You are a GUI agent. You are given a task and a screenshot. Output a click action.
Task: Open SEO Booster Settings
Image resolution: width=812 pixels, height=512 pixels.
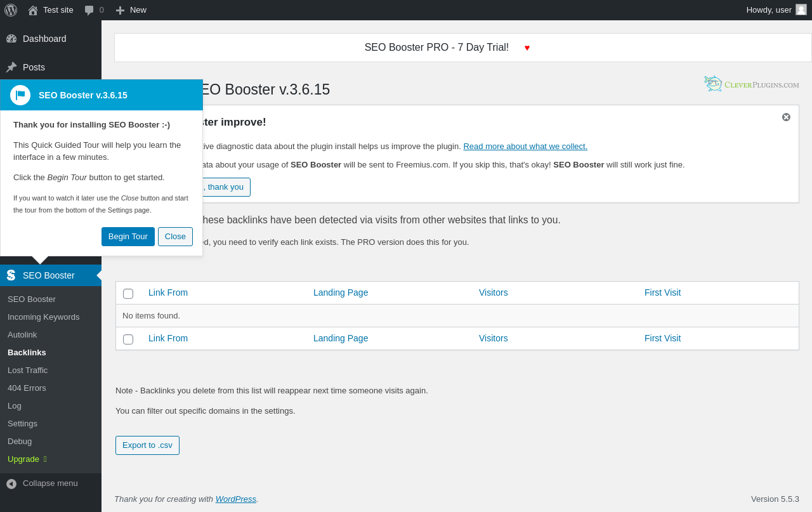(22, 424)
